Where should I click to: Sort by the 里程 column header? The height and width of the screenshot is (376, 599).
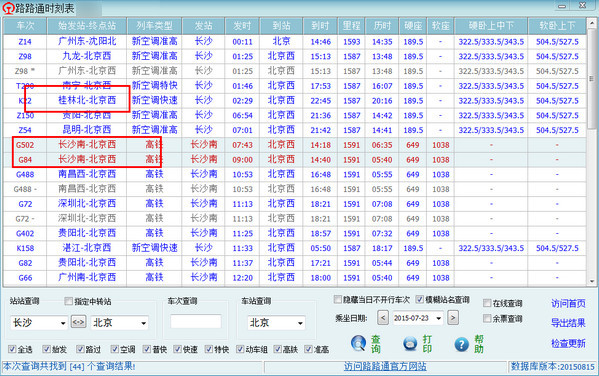click(351, 26)
